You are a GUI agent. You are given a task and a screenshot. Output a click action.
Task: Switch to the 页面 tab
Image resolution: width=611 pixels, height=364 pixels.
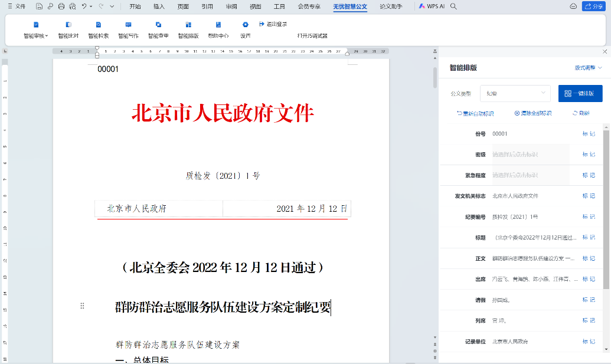point(183,6)
